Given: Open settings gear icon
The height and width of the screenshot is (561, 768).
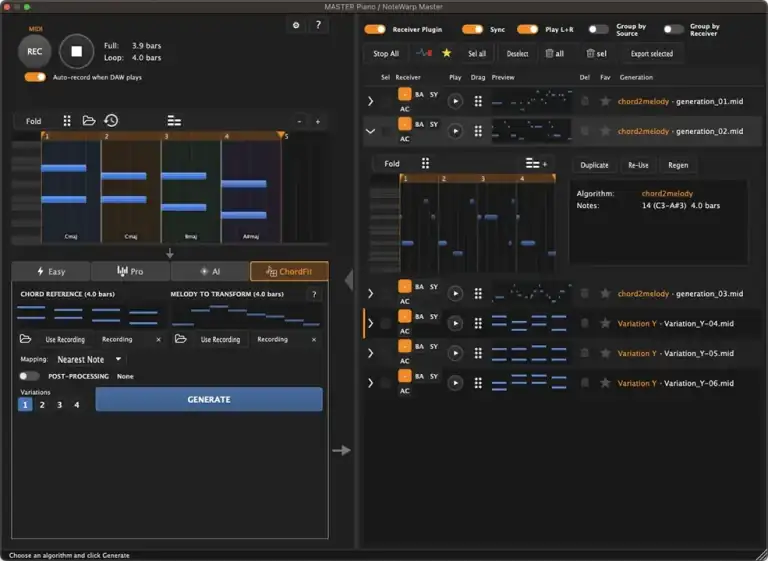Looking at the screenshot, I should [296, 25].
